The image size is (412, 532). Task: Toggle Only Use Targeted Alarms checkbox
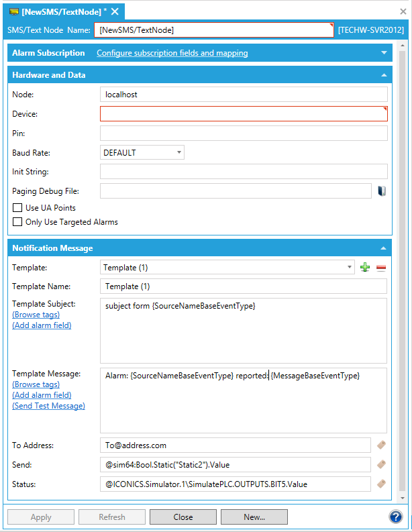coord(18,222)
